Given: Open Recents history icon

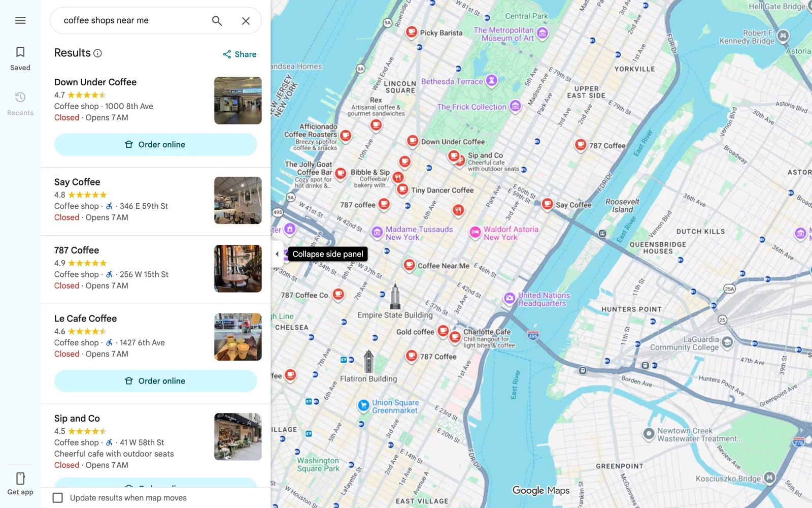Looking at the screenshot, I should [20, 97].
